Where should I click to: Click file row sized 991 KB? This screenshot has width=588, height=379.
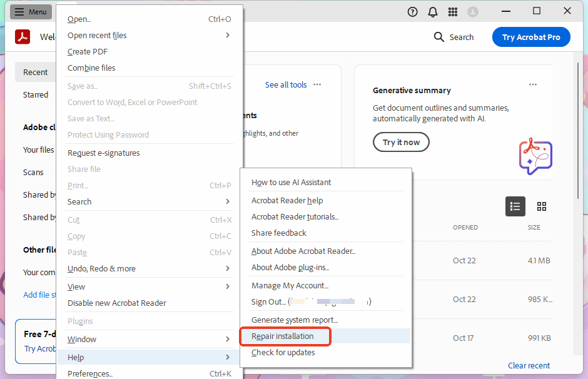[x=482, y=338]
